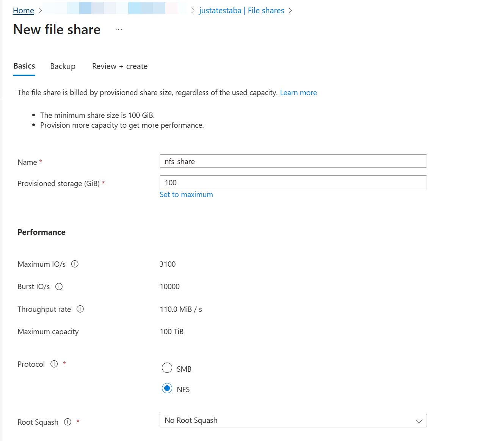
Task: Switch to the Basics tab
Action: (x=24, y=66)
